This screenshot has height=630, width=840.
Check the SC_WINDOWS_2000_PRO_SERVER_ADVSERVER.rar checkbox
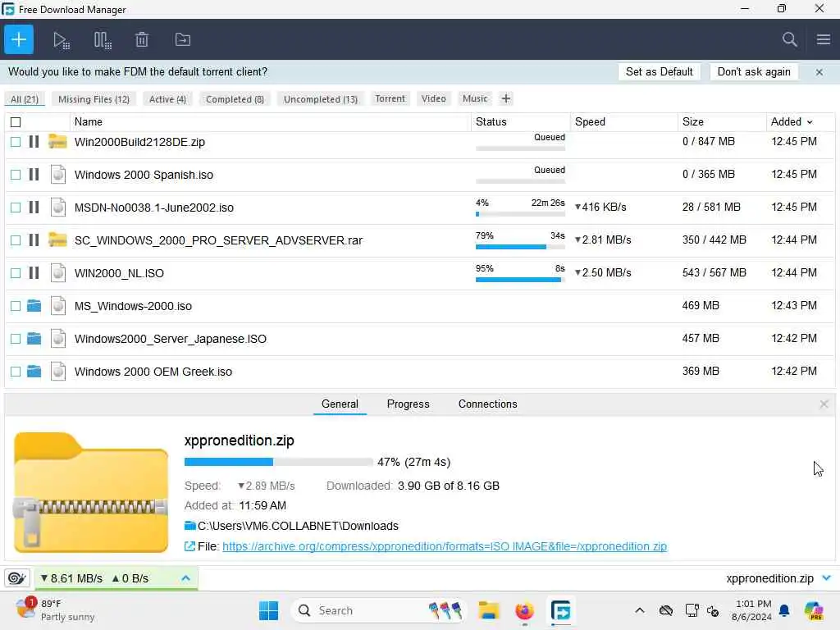(16, 240)
